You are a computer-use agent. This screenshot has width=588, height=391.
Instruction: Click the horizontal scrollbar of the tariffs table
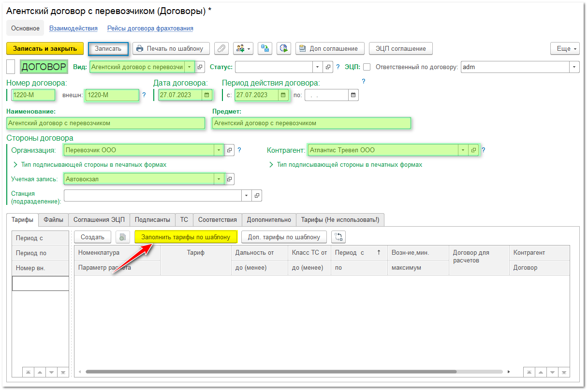271,372
